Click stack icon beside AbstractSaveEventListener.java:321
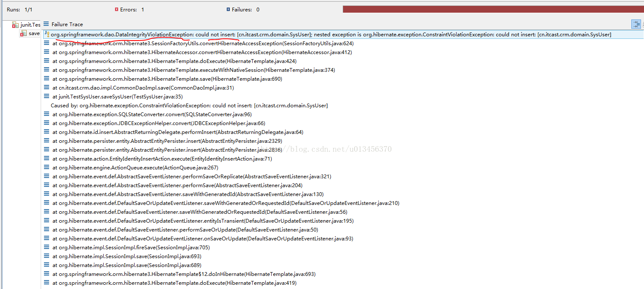The image size is (644, 289). click(47, 176)
